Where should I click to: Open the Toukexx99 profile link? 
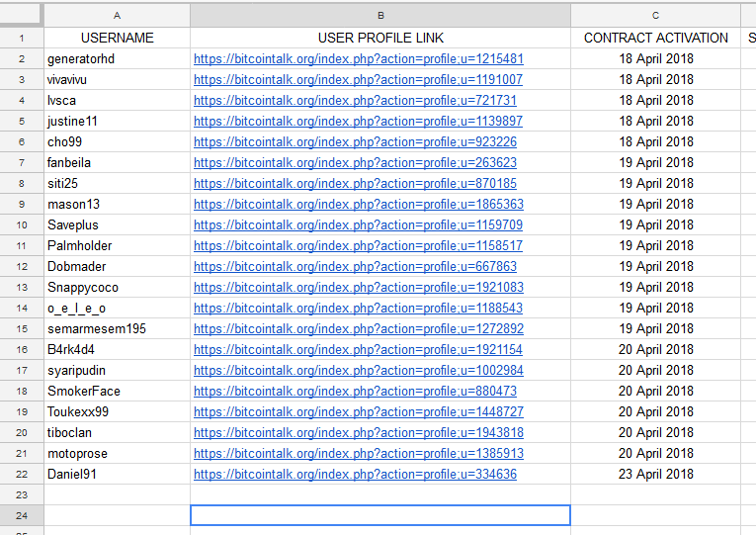[358, 412]
